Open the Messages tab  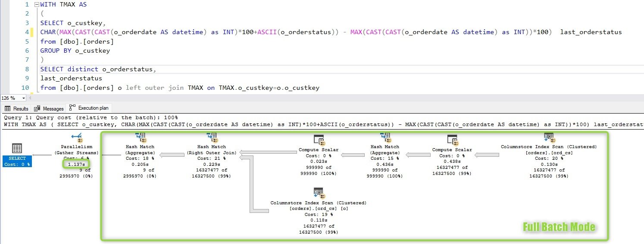(x=49, y=108)
